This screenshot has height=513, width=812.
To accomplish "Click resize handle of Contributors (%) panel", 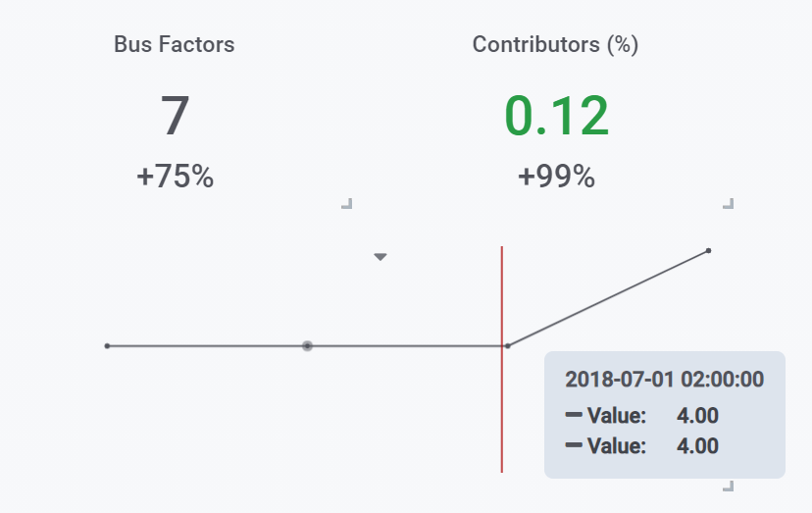I will (x=728, y=204).
